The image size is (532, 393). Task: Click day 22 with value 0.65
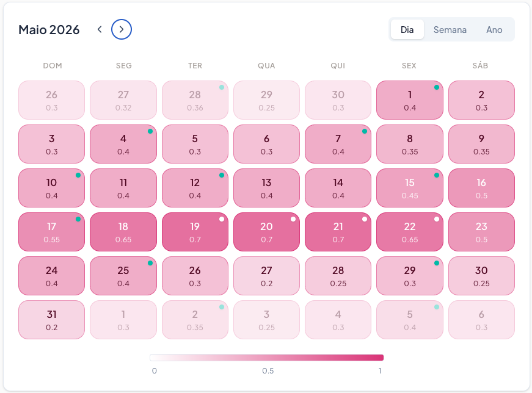click(410, 232)
